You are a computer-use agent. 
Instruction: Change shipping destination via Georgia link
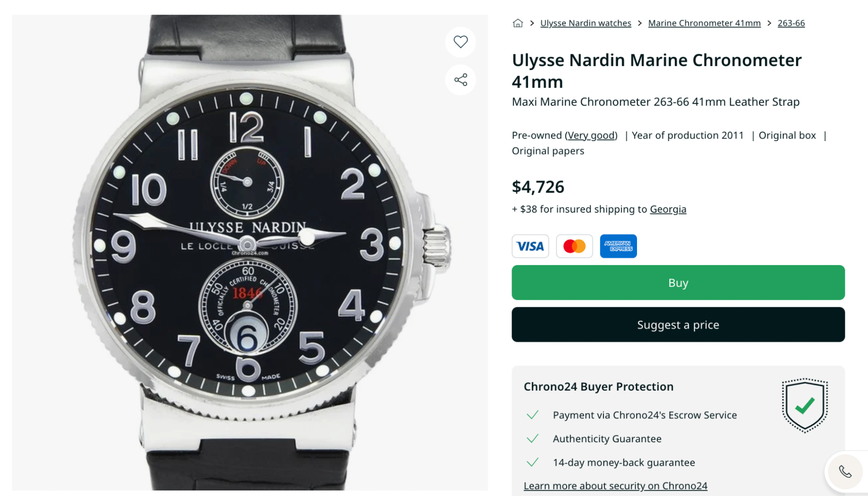(668, 209)
